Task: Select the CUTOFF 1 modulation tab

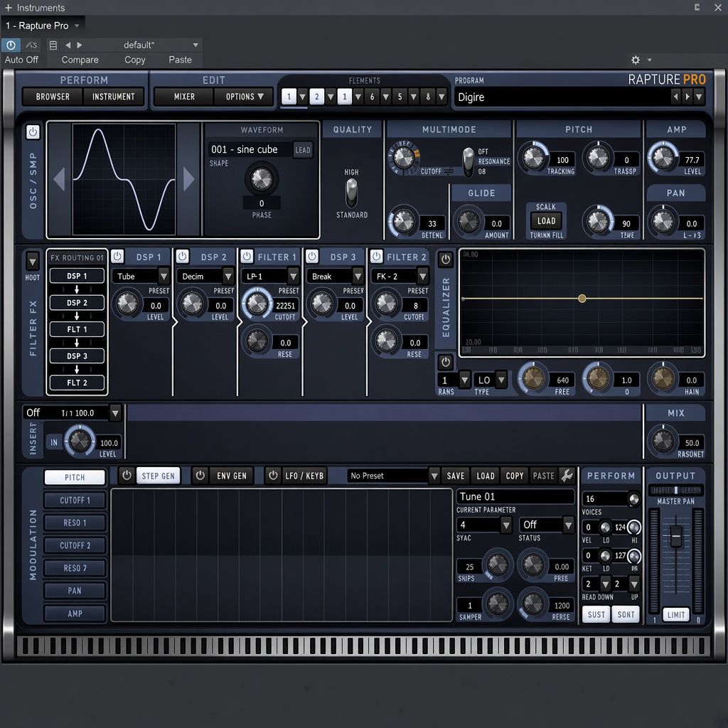Action: 75,500
